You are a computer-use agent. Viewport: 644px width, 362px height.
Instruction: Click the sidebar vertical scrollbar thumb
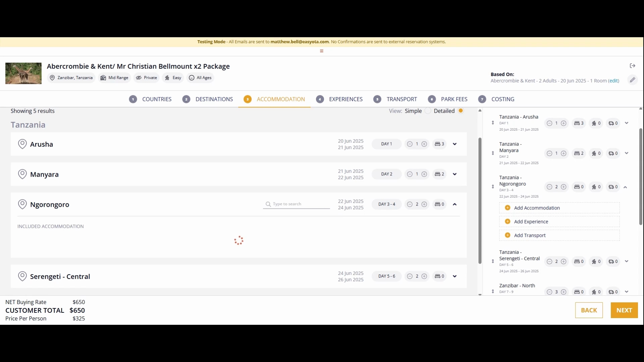point(641,177)
